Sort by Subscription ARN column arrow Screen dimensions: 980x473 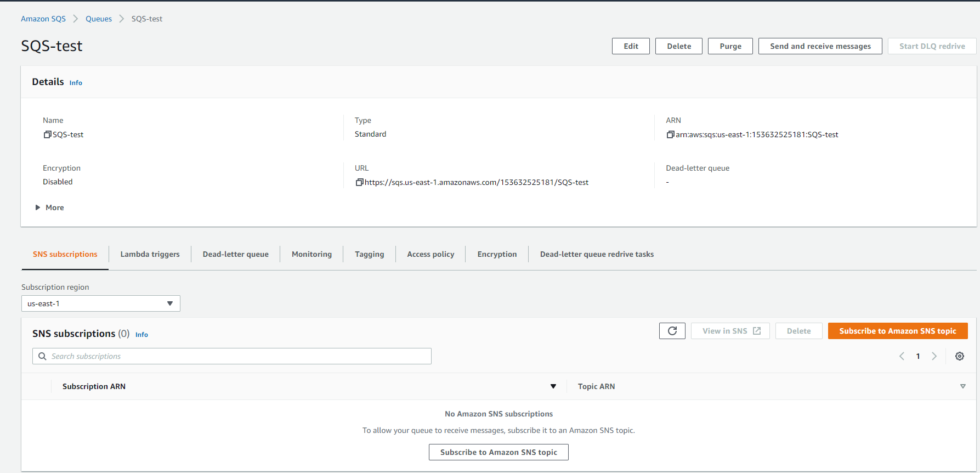coord(553,386)
